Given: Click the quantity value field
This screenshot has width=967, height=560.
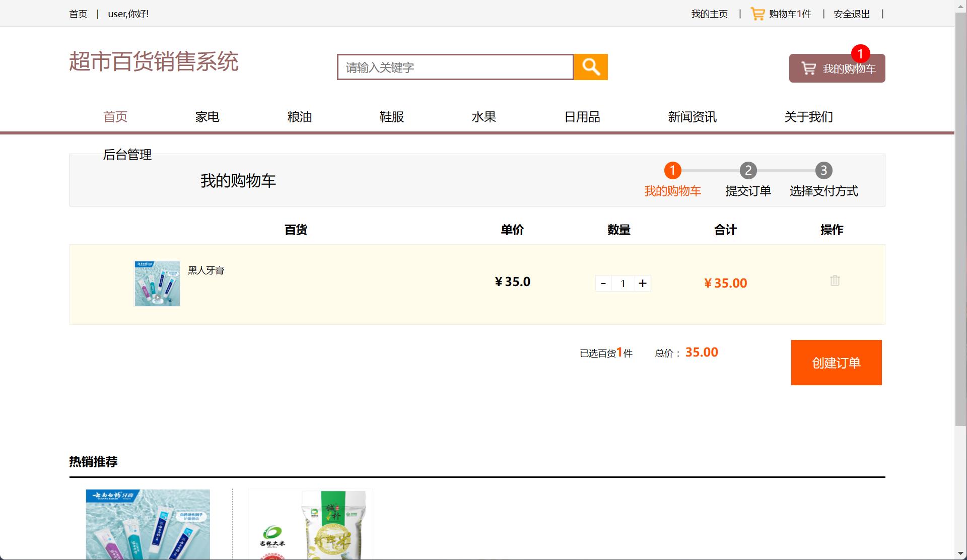Looking at the screenshot, I should click(623, 283).
